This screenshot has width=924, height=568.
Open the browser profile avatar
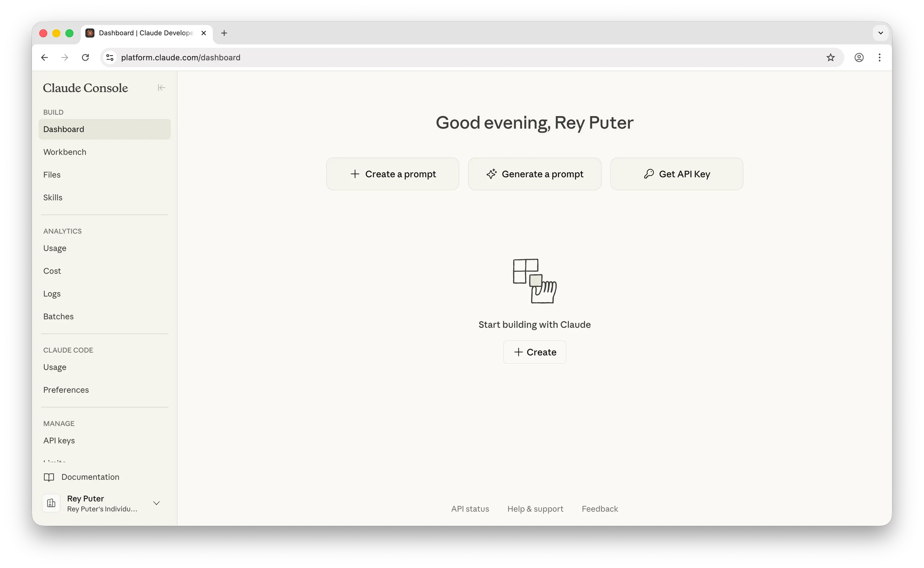pos(859,57)
